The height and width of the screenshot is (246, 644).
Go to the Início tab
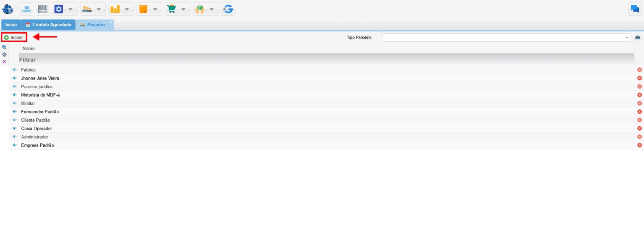[x=11, y=25]
